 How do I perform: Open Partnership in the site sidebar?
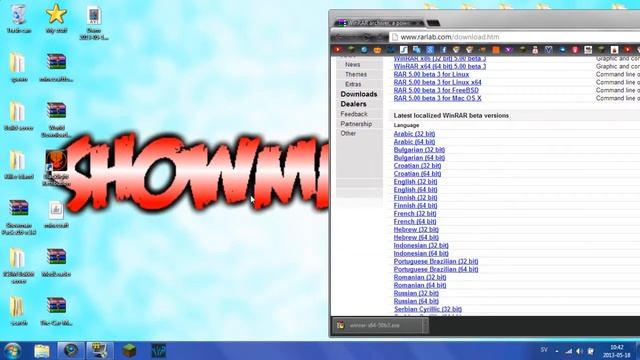[356, 124]
